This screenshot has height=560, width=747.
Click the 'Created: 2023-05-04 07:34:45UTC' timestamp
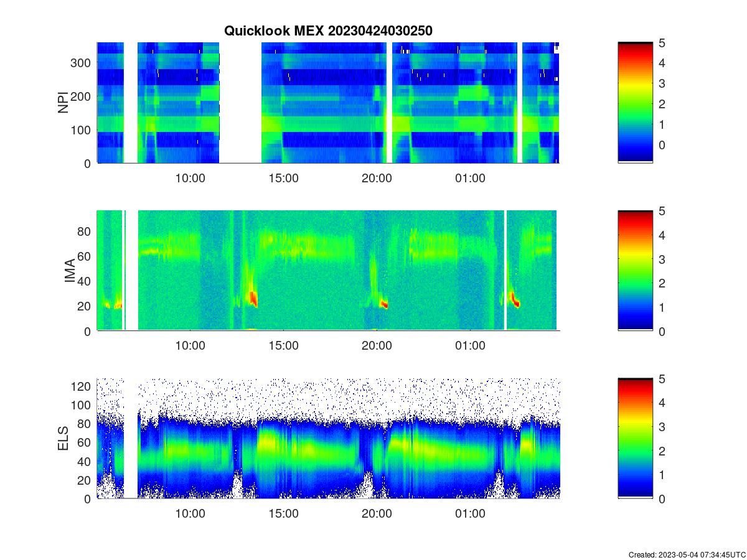pos(687,554)
